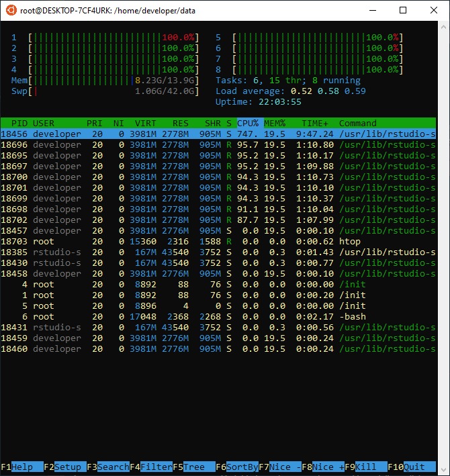This screenshot has width=450, height=476.
Task: Sort by the PID column header
Action: (x=19, y=124)
